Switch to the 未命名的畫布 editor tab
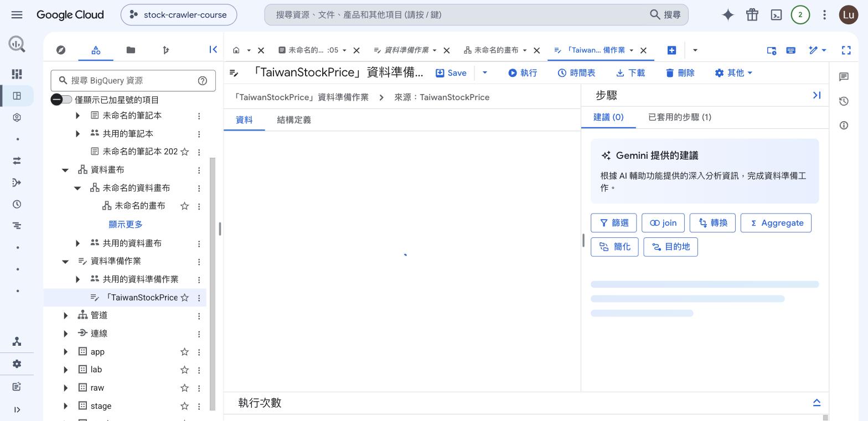Image resolution: width=868 pixels, height=421 pixels. pyautogui.click(x=495, y=50)
